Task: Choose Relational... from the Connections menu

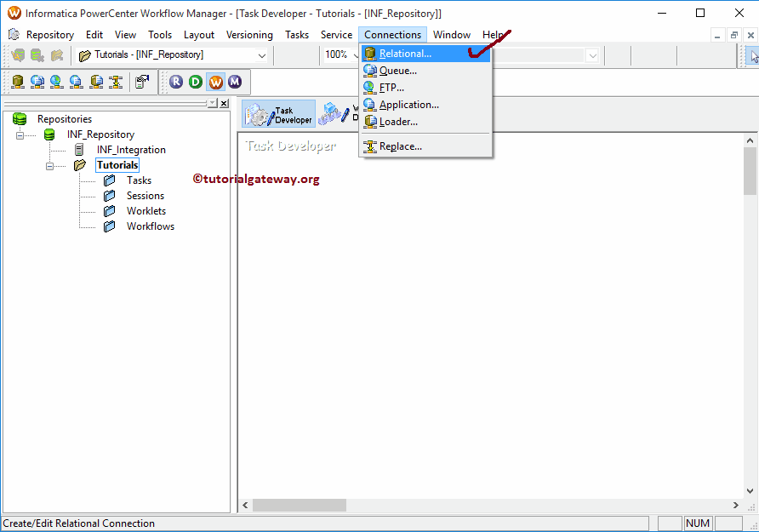Action: [x=426, y=54]
